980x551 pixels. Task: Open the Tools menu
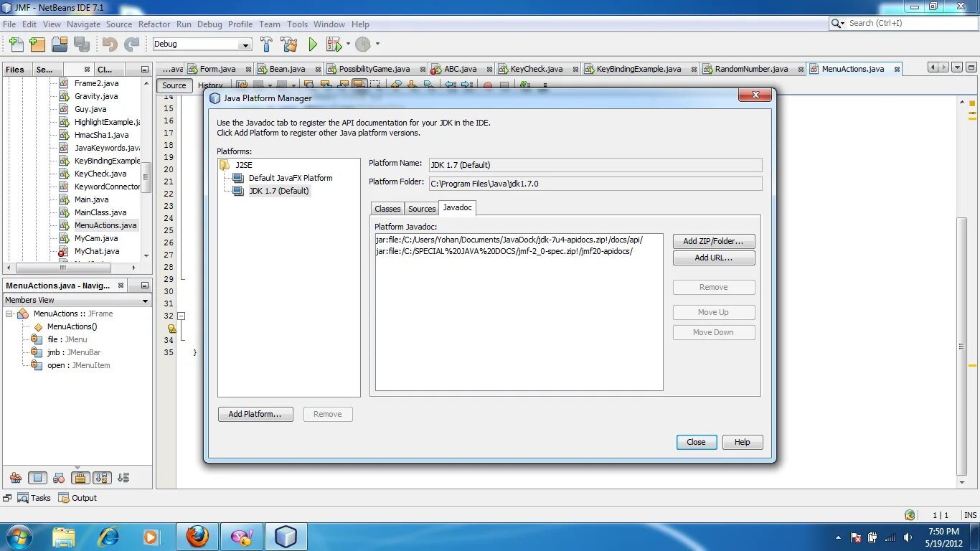tap(297, 24)
